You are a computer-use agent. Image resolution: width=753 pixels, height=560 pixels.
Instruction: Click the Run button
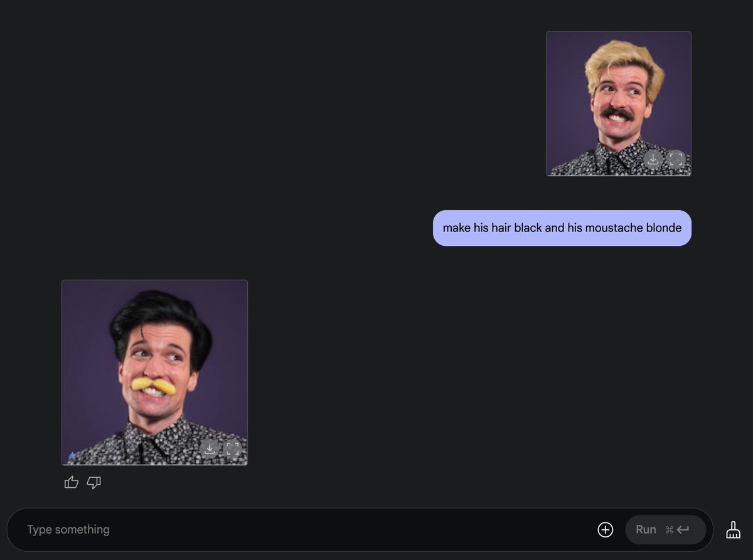[x=666, y=530]
